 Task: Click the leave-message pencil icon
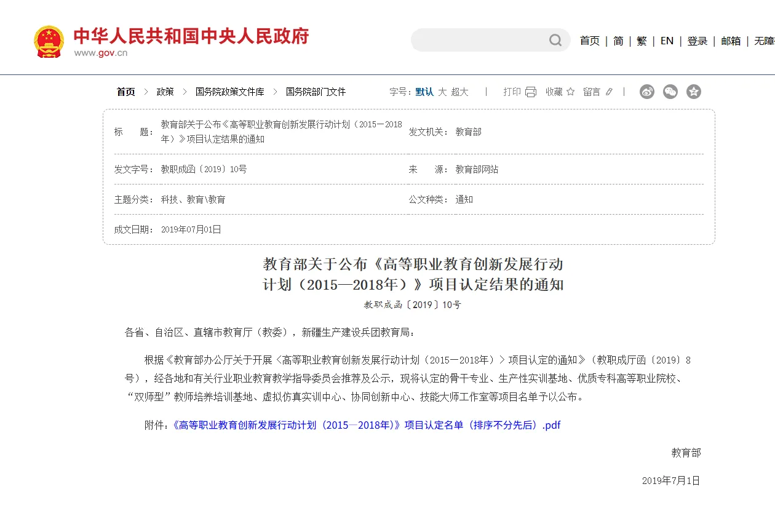coord(609,92)
